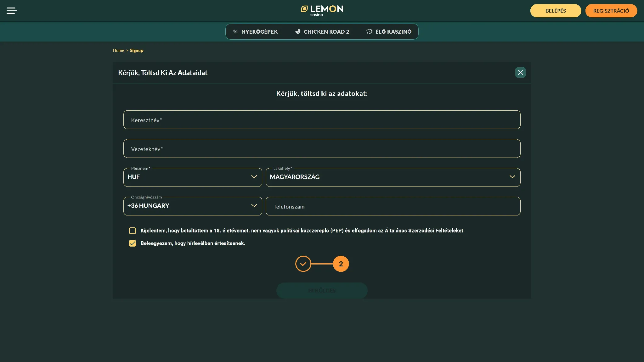Screen dimensions: 644x362
Task: Click the Lemon Casino logo
Action: [x=322, y=11]
